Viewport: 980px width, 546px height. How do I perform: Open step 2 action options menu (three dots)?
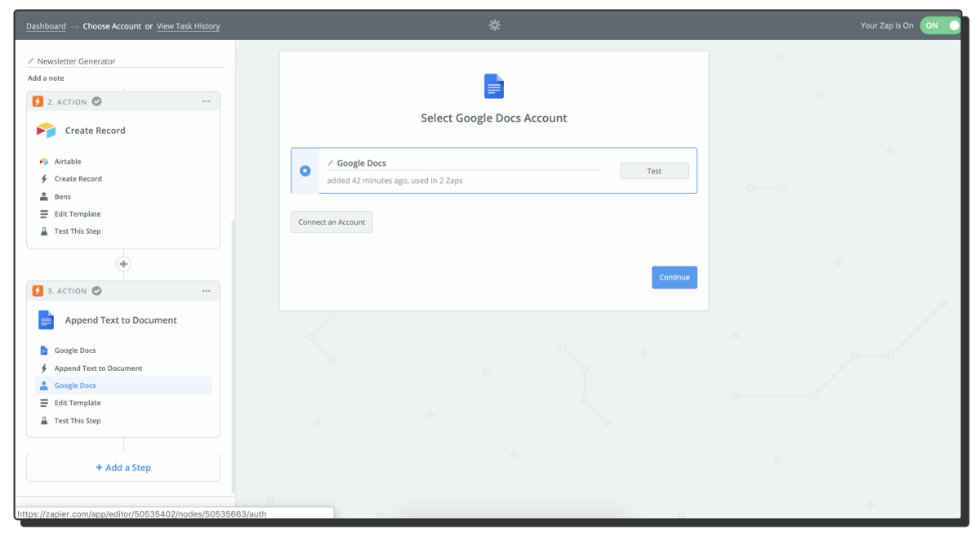click(207, 102)
